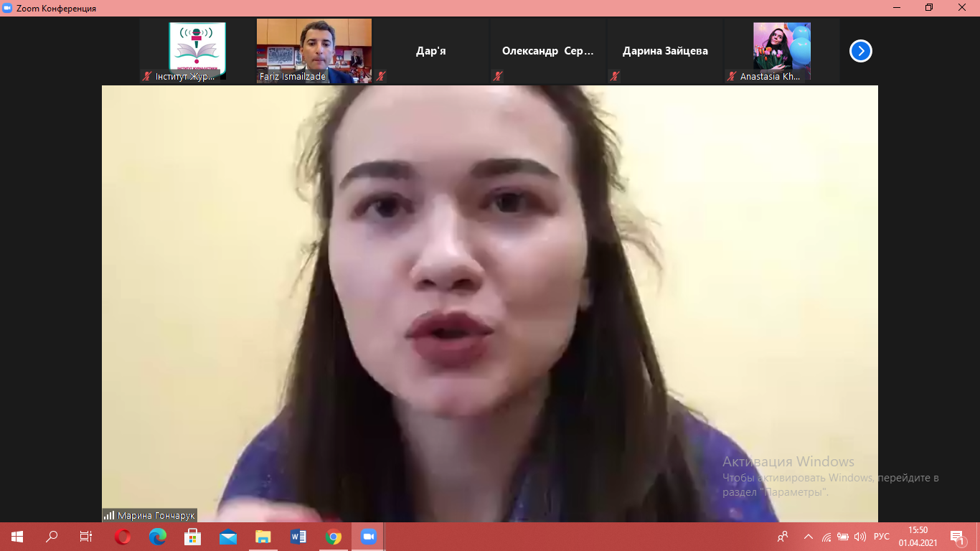Viewport: 980px width, 551px height.
Task: Click the next participants arrow button
Action: tap(860, 51)
